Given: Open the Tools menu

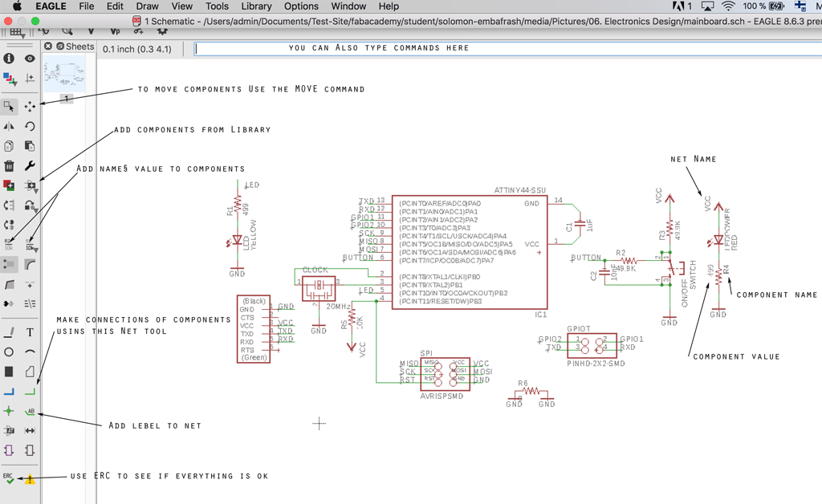Looking at the screenshot, I should coord(217,6).
